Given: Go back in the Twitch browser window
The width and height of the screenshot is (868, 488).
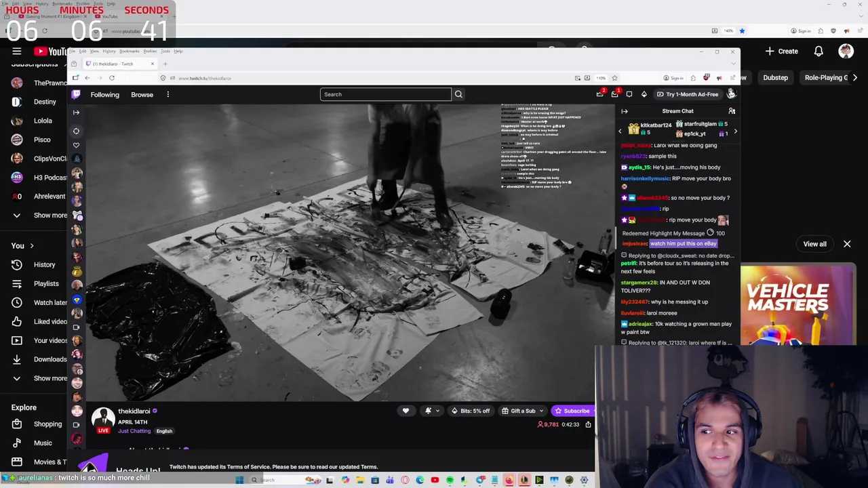Looking at the screenshot, I should [87, 78].
